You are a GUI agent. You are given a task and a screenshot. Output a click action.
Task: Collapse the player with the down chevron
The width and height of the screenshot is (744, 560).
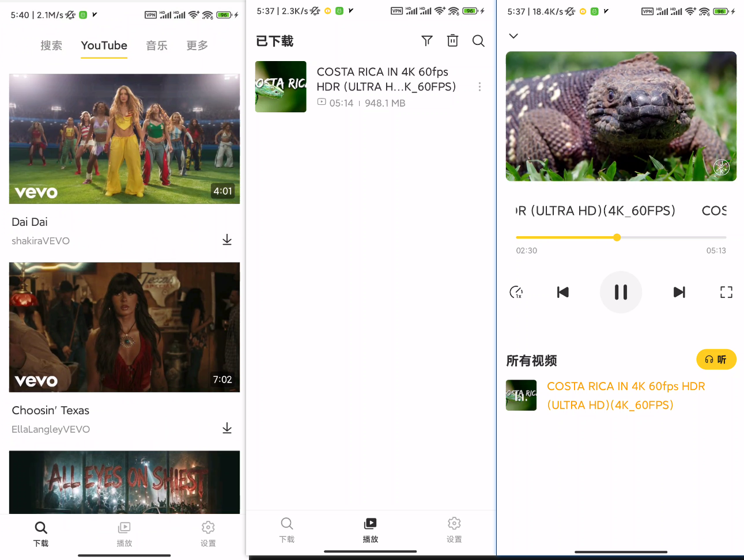click(x=513, y=36)
